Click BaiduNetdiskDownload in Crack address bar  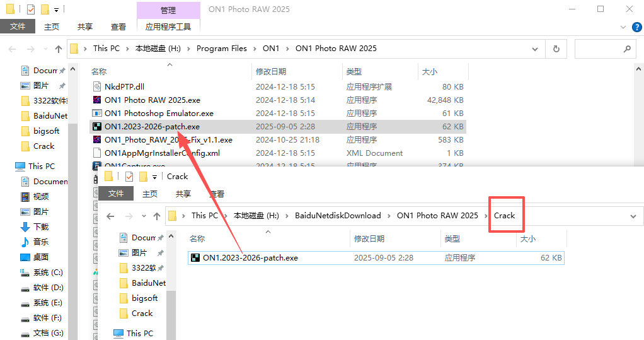338,216
